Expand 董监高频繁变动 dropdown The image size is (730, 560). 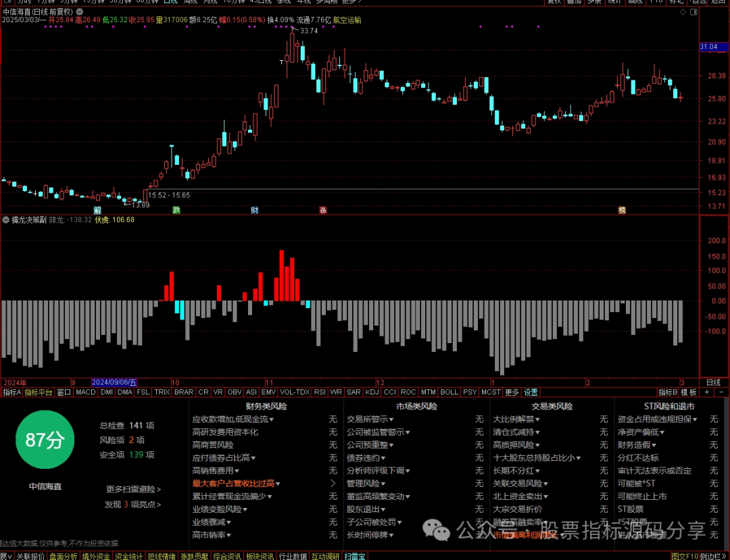408,497
